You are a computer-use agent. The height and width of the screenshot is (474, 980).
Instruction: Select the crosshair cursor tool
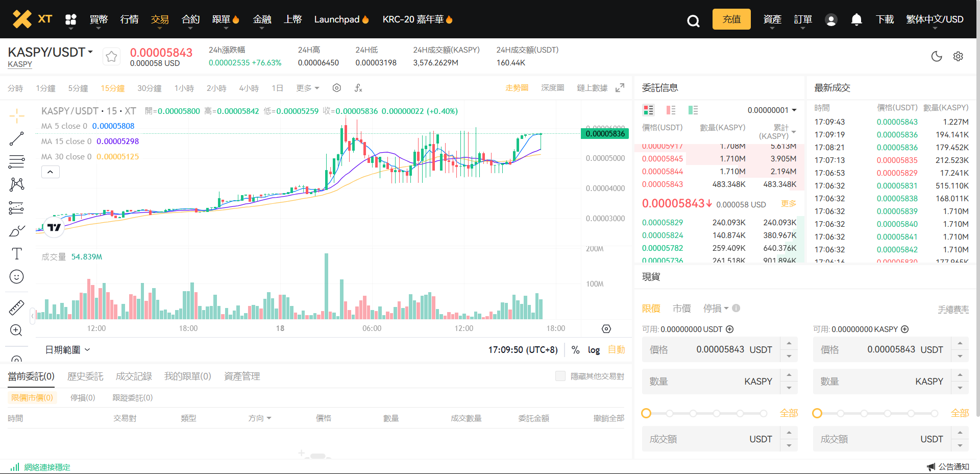(x=17, y=116)
